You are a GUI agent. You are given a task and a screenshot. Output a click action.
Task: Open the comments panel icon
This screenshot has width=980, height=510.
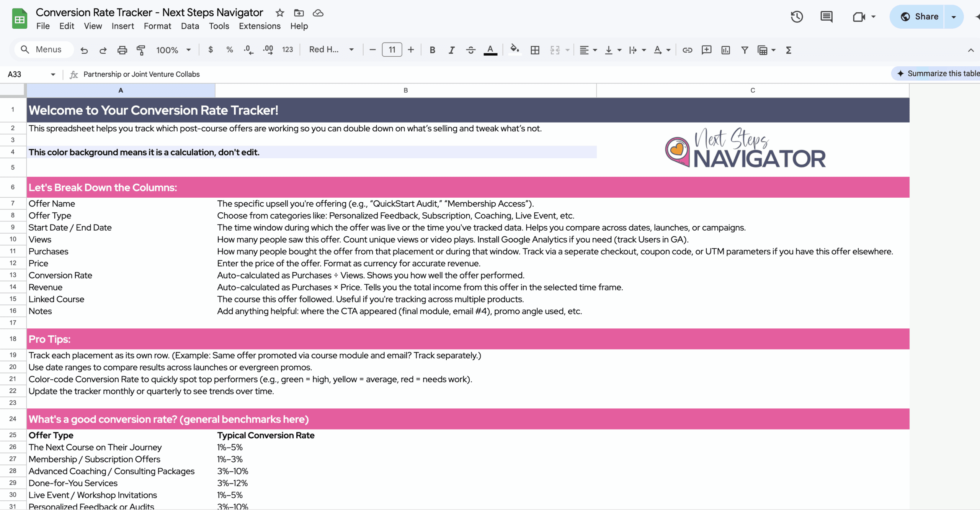(826, 16)
